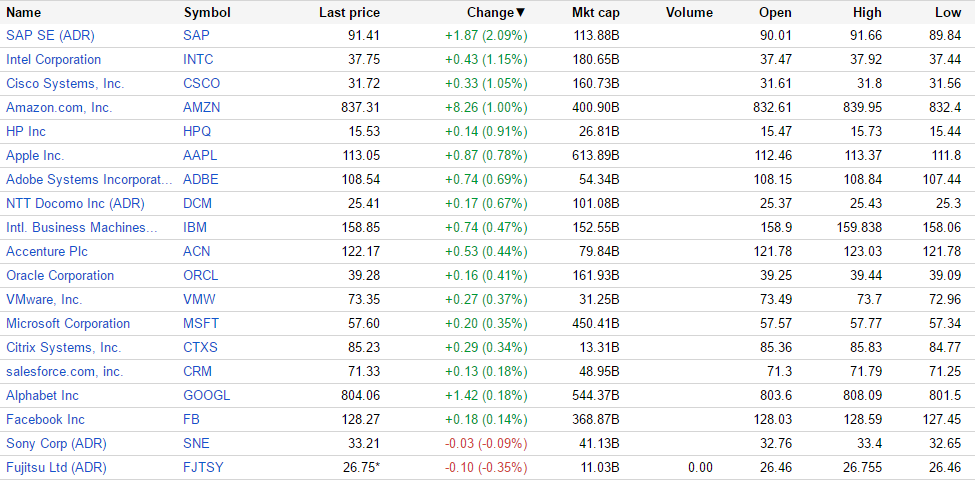This screenshot has height=480, width=975.
Task: Sort by the Change column arrow
Action: [x=520, y=12]
